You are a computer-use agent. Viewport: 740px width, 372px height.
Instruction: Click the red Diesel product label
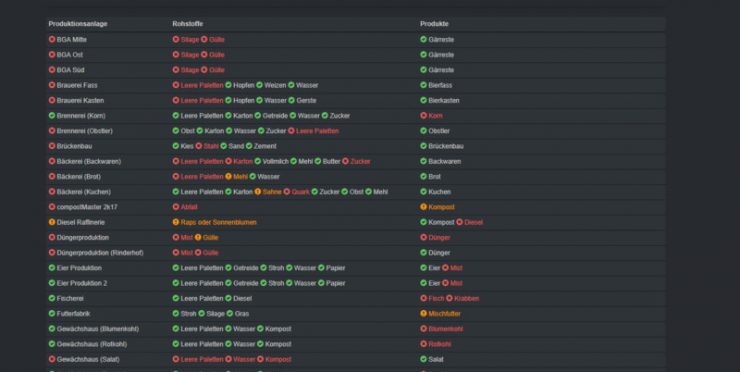point(473,222)
